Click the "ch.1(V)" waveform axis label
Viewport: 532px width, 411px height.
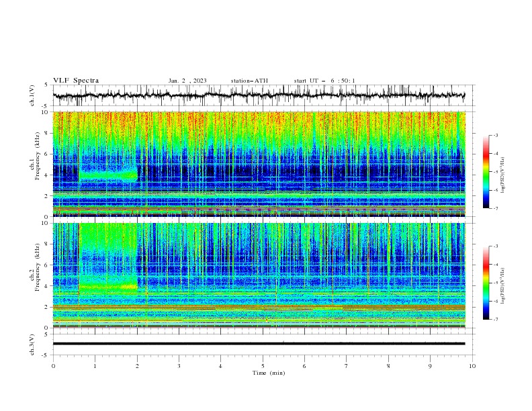coord(32,95)
